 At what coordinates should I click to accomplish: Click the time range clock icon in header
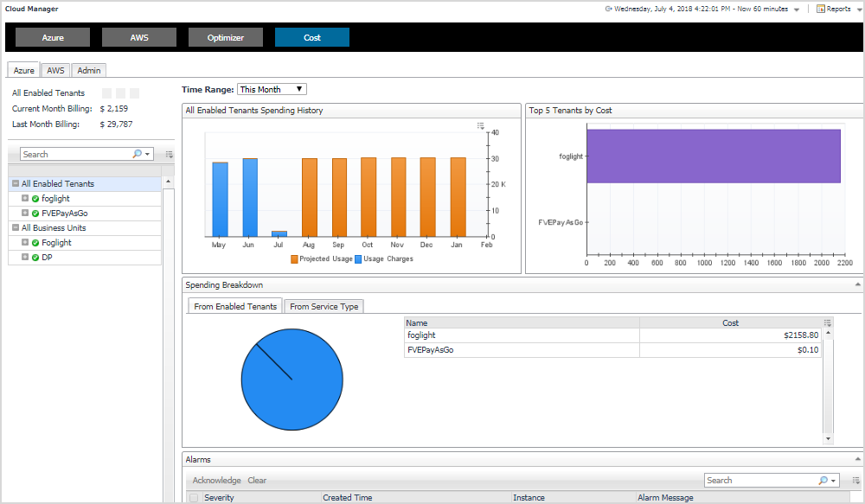[x=608, y=9]
